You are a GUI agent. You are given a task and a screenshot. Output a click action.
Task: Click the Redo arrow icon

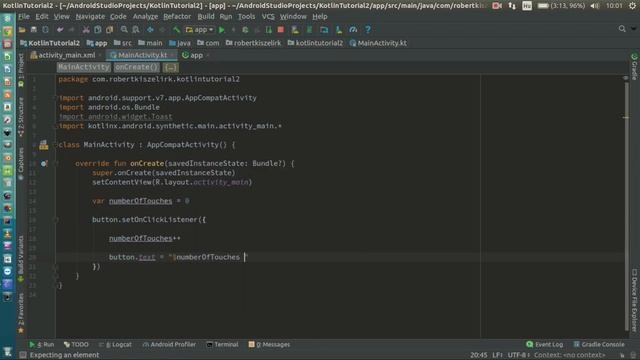pos(71,30)
